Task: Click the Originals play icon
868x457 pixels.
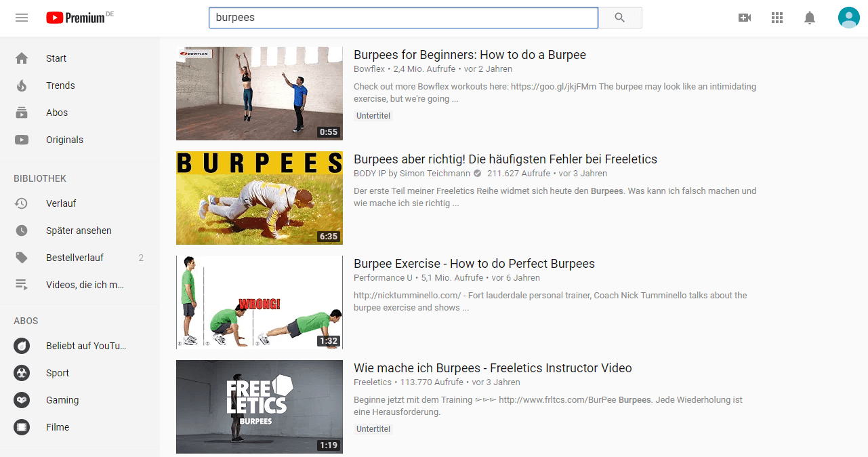Action: [x=22, y=140]
